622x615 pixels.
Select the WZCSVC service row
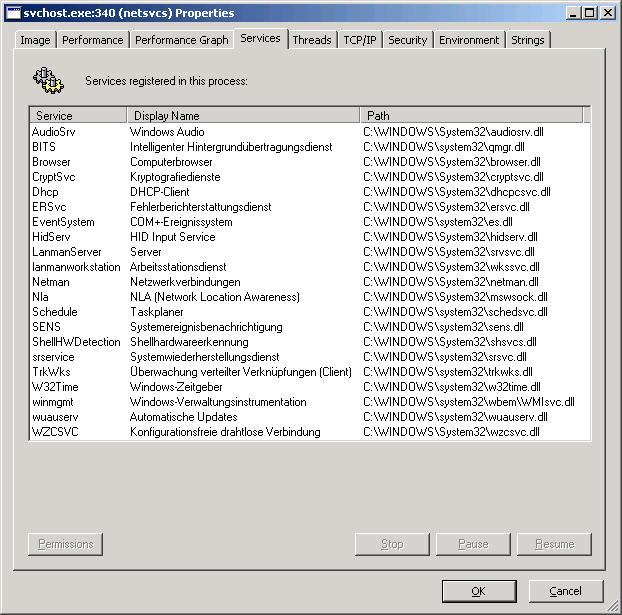click(x=309, y=432)
